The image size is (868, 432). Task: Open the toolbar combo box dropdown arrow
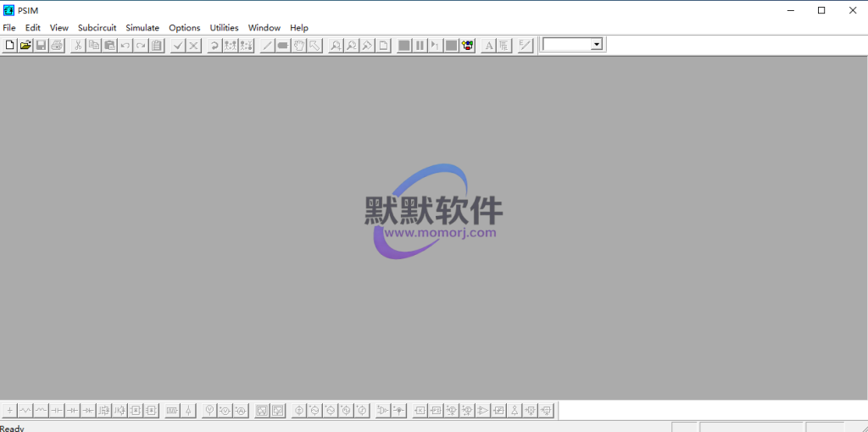click(596, 45)
